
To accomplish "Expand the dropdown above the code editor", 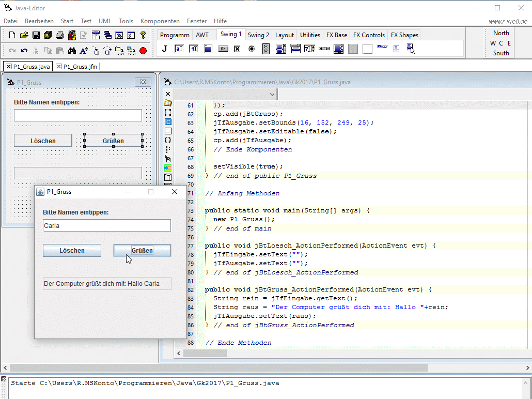I will [x=272, y=95].
